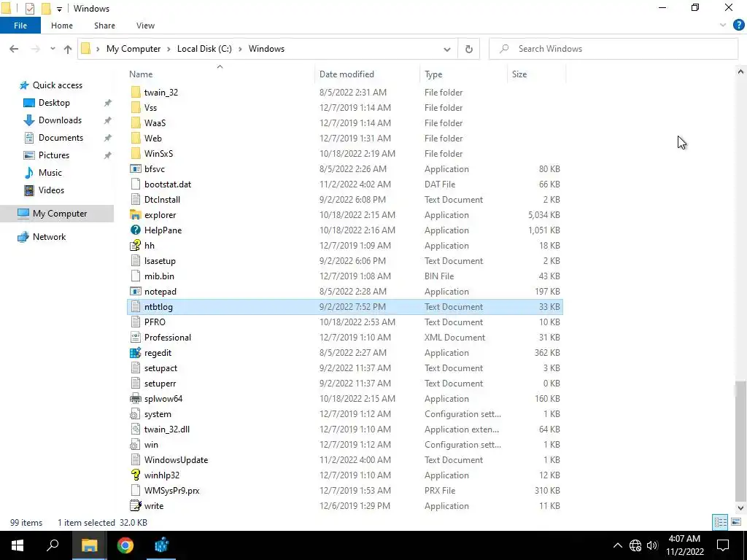Viewport: 747px width, 560px height.
Task: Open Google Chrome from the taskbar
Action: pos(125,545)
